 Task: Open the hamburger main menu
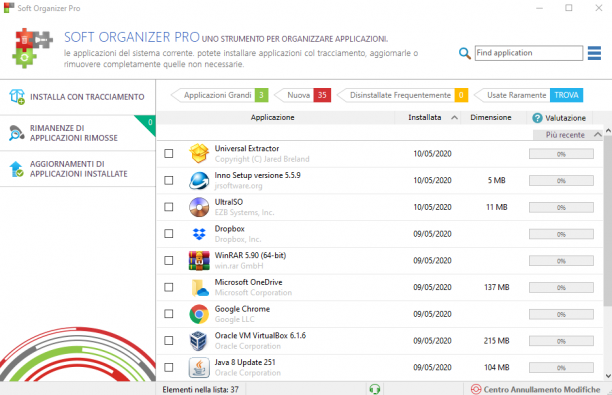[594, 53]
